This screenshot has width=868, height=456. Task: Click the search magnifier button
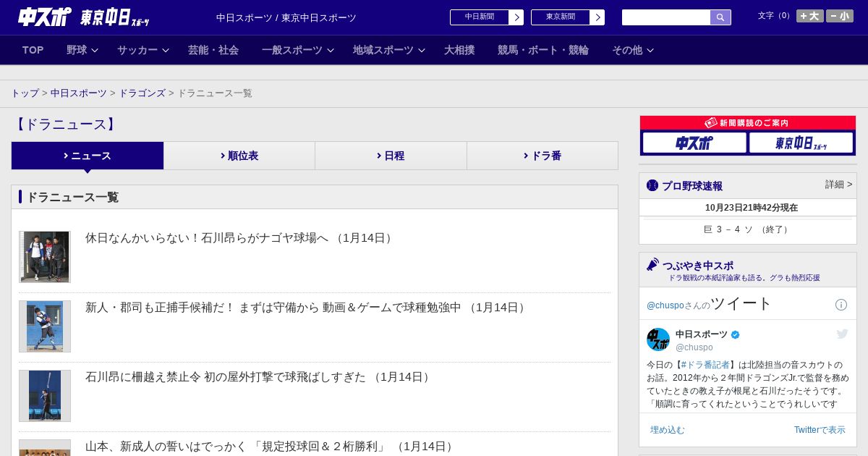[720, 17]
